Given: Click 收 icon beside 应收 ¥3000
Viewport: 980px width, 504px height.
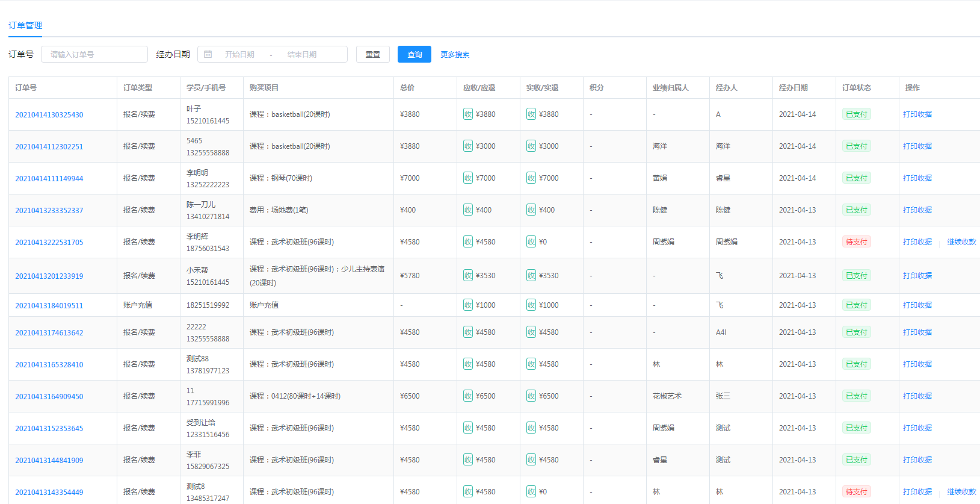Looking at the screenshot, I should (x=468, y=146).
